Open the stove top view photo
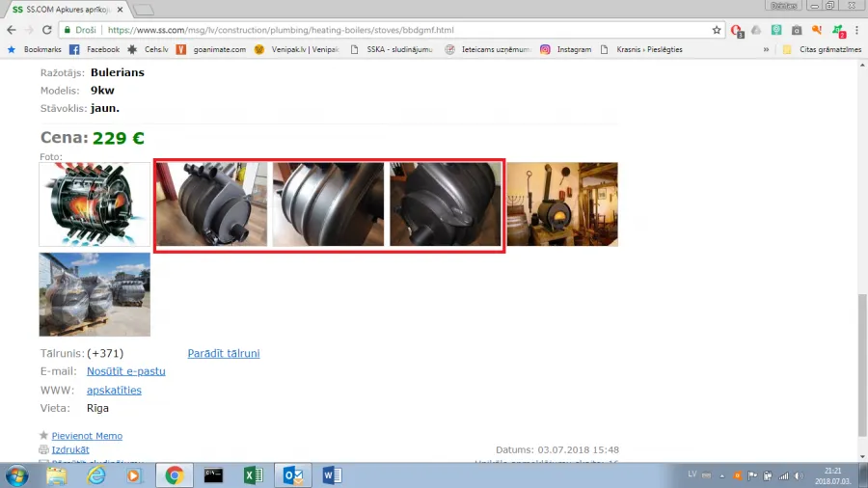Screen dimensions: 868x488 [x=445, y=204]
